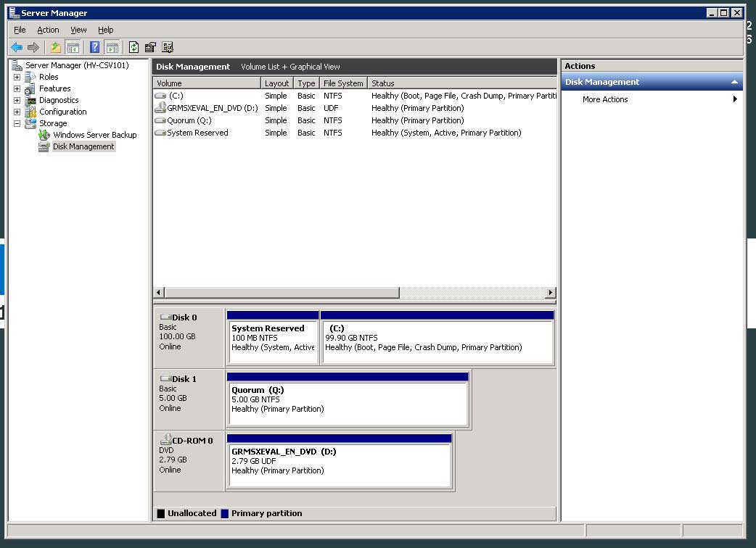Viewport: 756px width, 548px height.
Task: Open the Action menu
Action: pyautogui.click(x=48, y=30)
